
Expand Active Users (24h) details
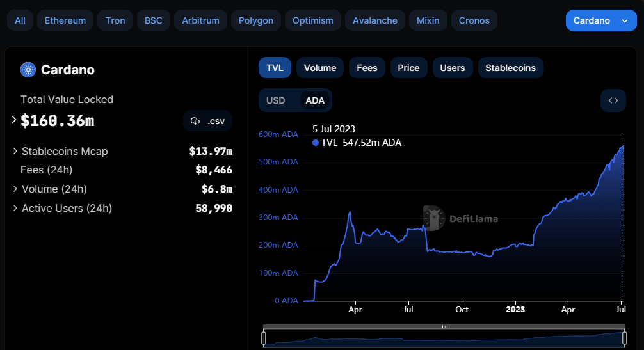[15, 208]
